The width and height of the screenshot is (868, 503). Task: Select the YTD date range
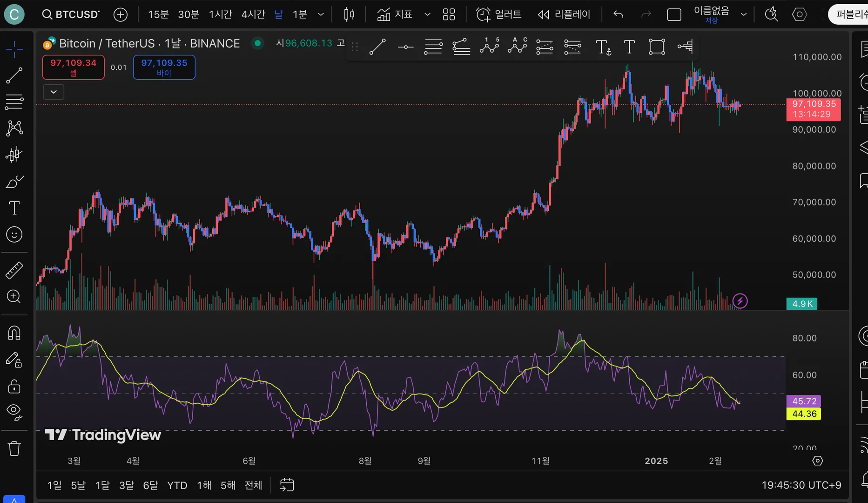tap(177, 485)
